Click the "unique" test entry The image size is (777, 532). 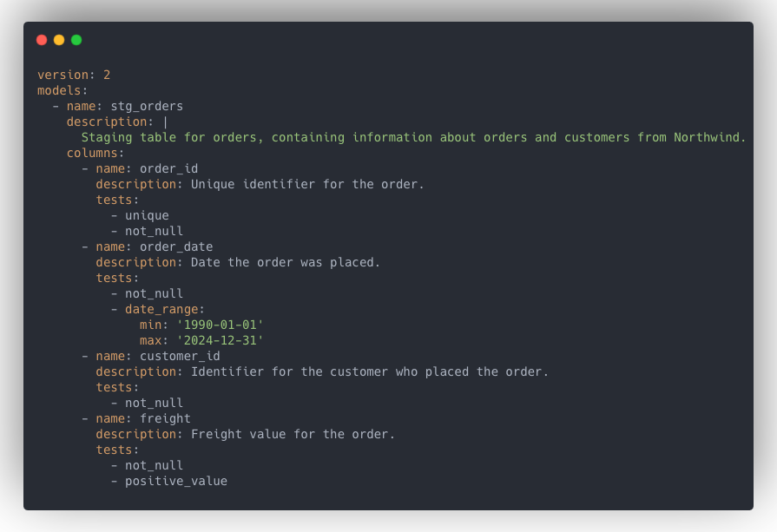(x=147, y=215)
